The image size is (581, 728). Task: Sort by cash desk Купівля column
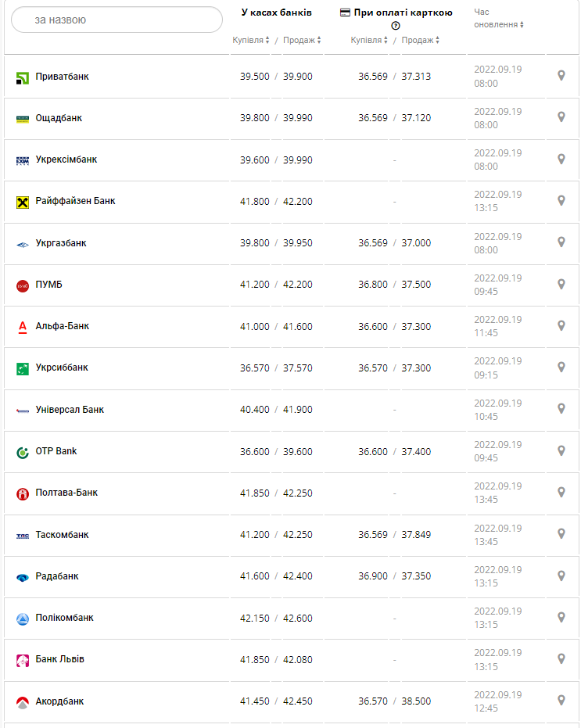(250, 40)
